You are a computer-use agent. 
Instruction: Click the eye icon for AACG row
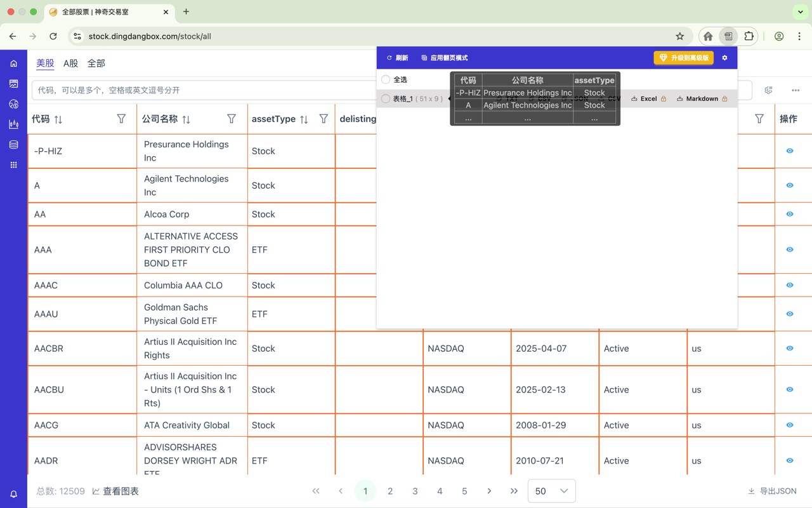tap(790, 425)
